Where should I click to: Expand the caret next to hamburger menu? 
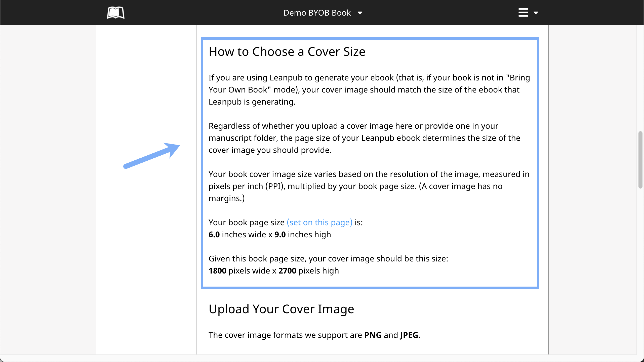(x=536, y=13)
